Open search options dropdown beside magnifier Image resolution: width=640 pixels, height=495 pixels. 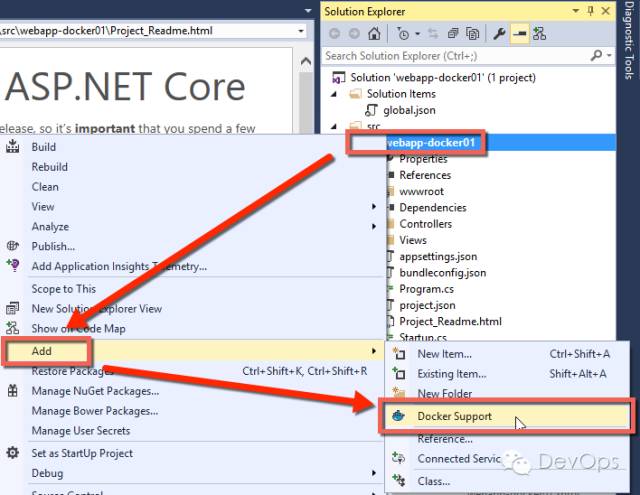609,55
